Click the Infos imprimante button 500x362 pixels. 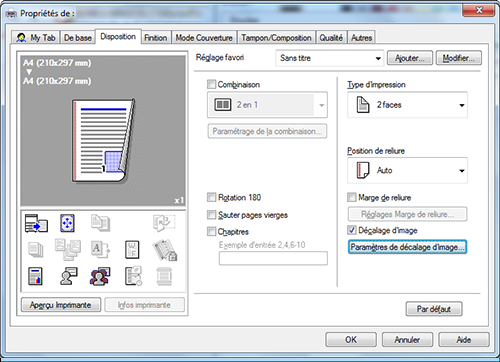[144, 305]
